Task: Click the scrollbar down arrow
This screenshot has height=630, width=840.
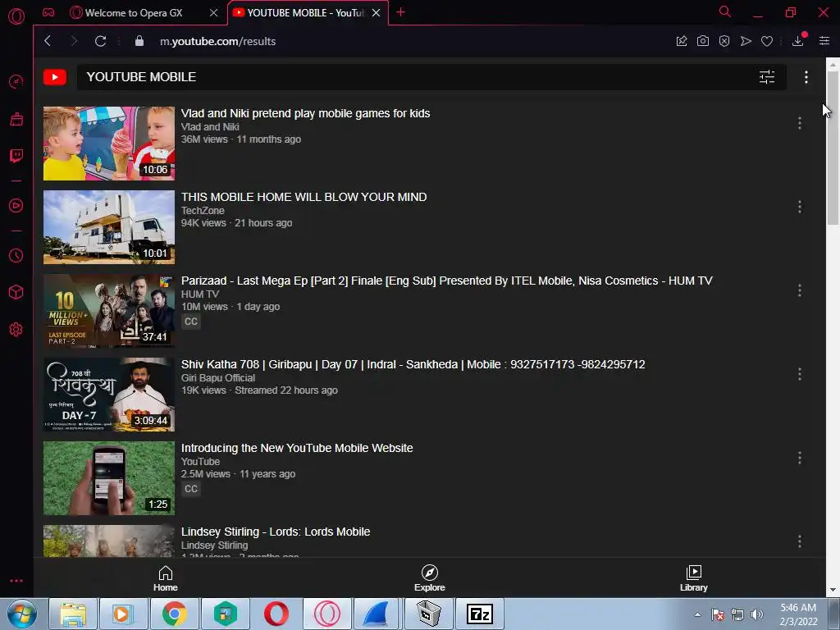Action: [x=833, y=590]
